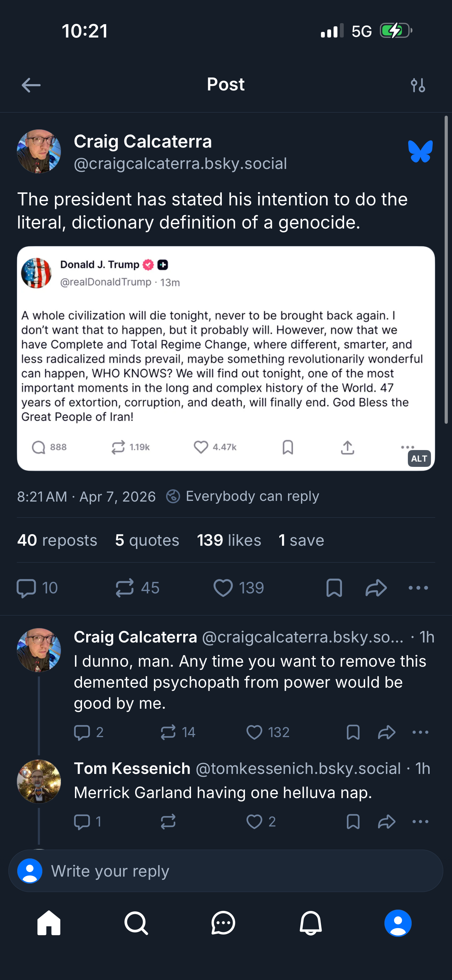
Task: Like the main post with 139 likes
Action: [x=223, y=588]
